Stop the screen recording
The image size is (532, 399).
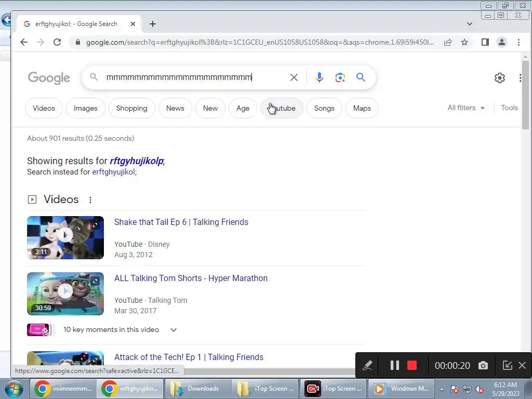[x=412, y=365]
